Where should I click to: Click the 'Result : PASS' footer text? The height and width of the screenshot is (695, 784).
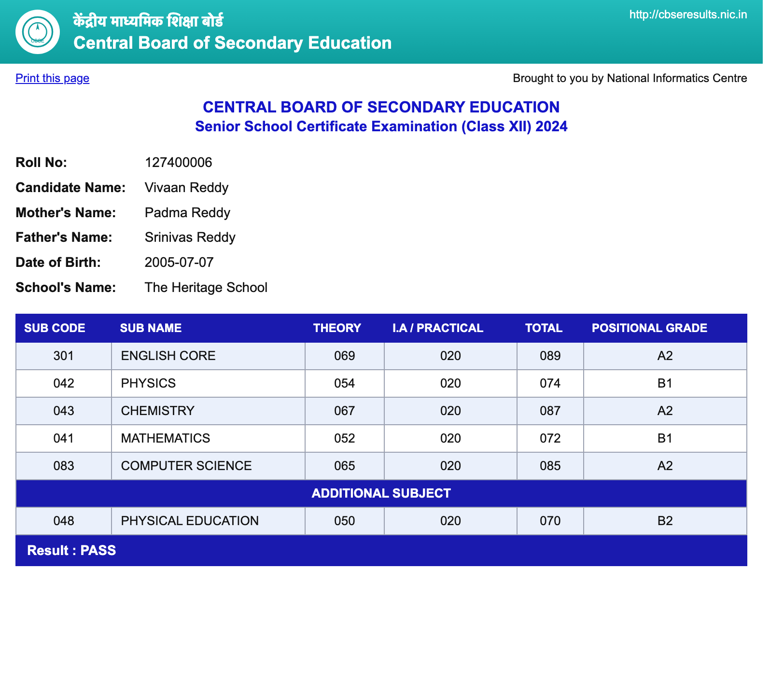click(71, 551)
